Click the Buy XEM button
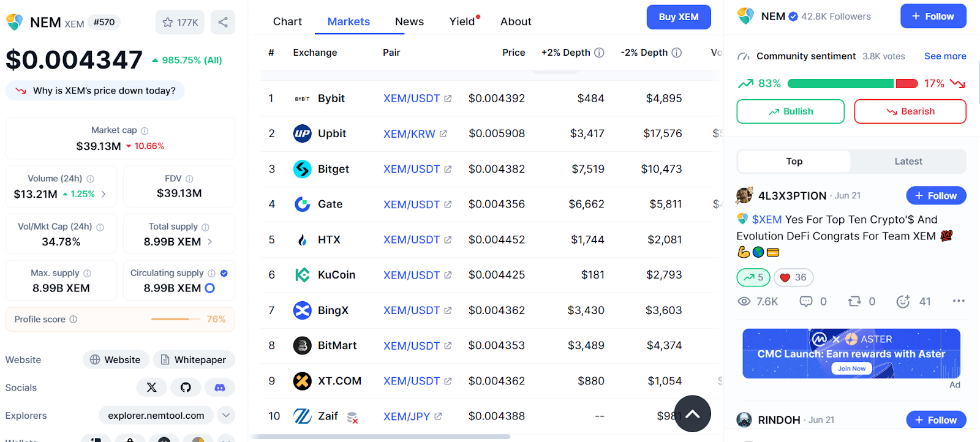The image size is (980, 442). click(679, 17)
